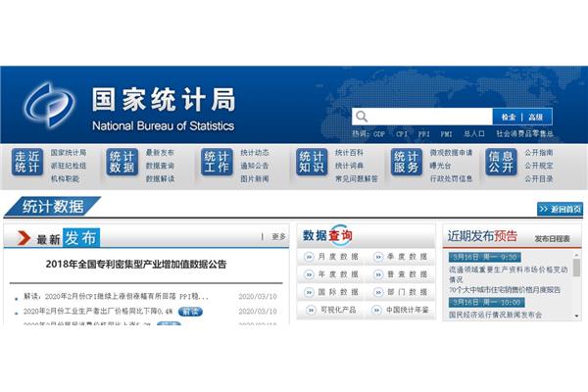Click the arrow icon beside 部门数据
The width and height of the screenshot is (588, 392).
click(x=378, y=292)
